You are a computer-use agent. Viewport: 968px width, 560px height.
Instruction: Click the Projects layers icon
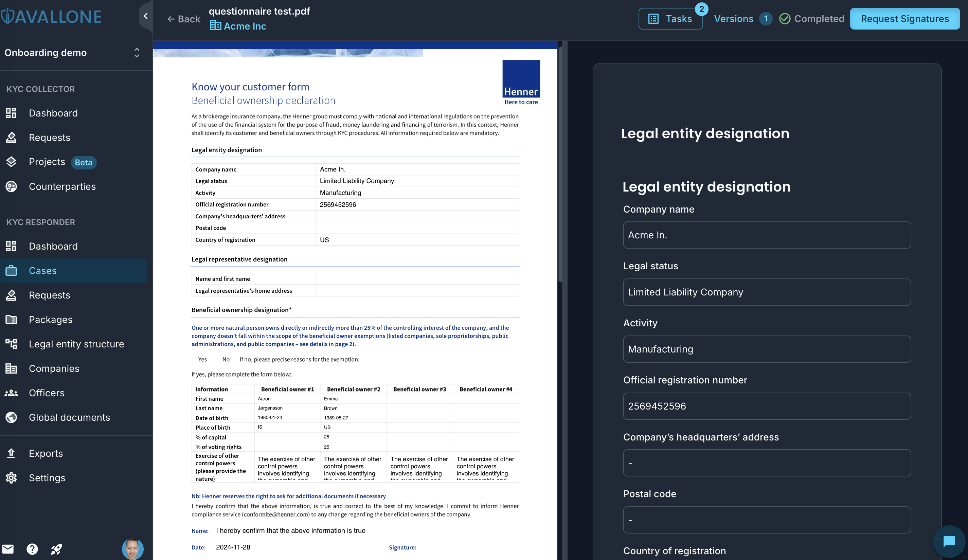click(11, 162)
